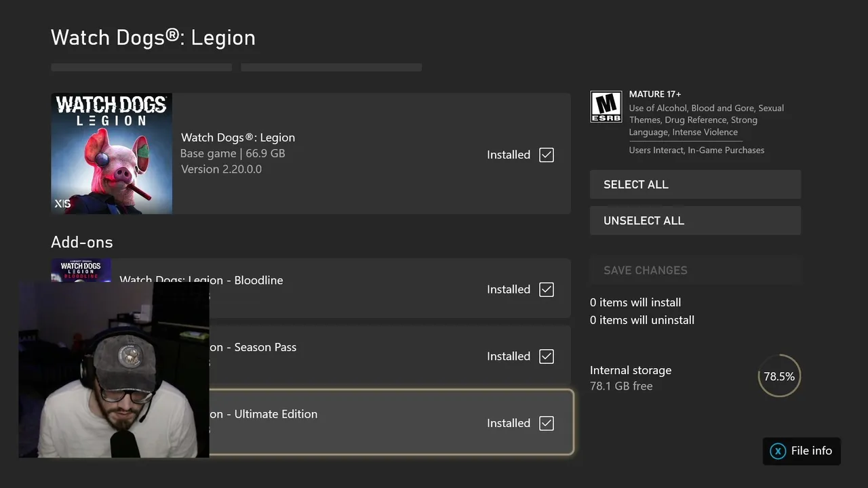This screenshot has height=488, width=868.
Task: Select the Bloodline add-on thumbnail
Action: 81,270
